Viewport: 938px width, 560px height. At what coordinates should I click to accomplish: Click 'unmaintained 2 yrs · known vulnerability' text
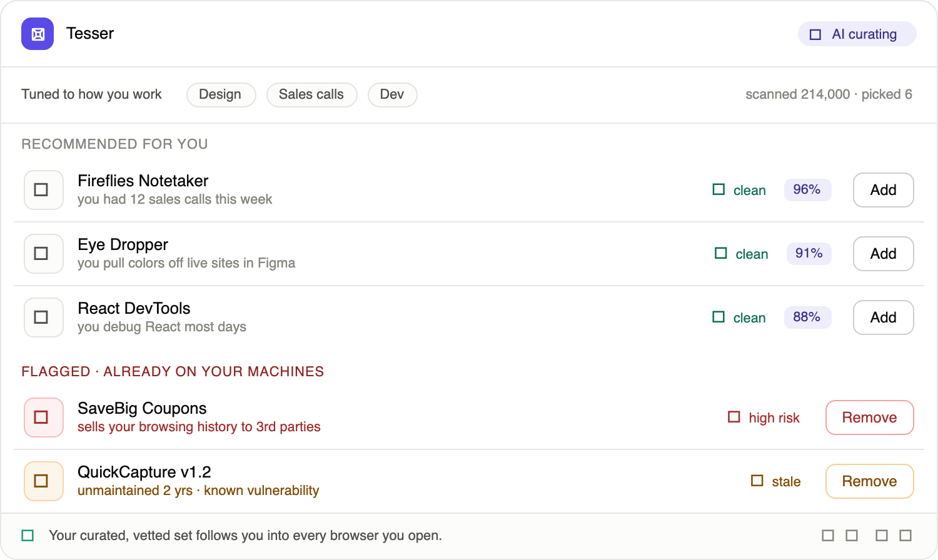coord(198,491)
